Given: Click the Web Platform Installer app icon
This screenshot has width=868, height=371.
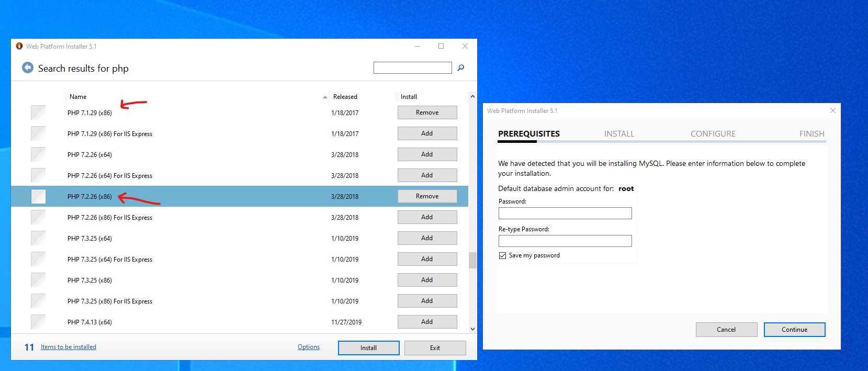Looking at the screenshot, I should [x=19, y=46].
